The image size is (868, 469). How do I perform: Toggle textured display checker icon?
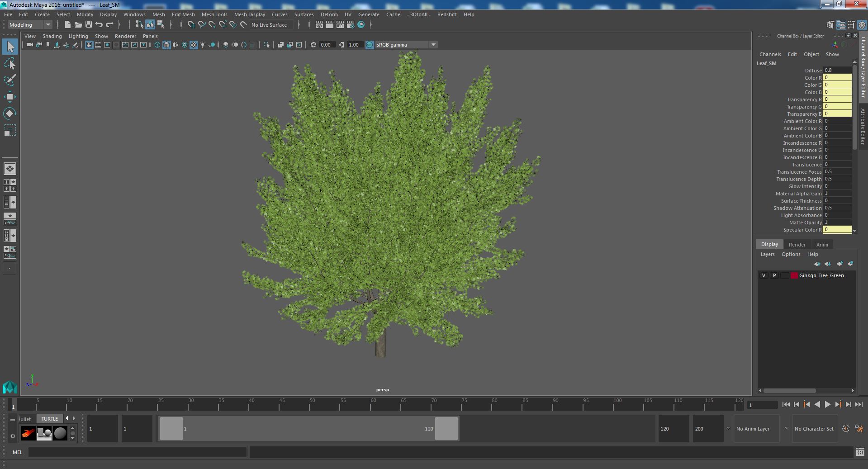click(x=194, y=45)
